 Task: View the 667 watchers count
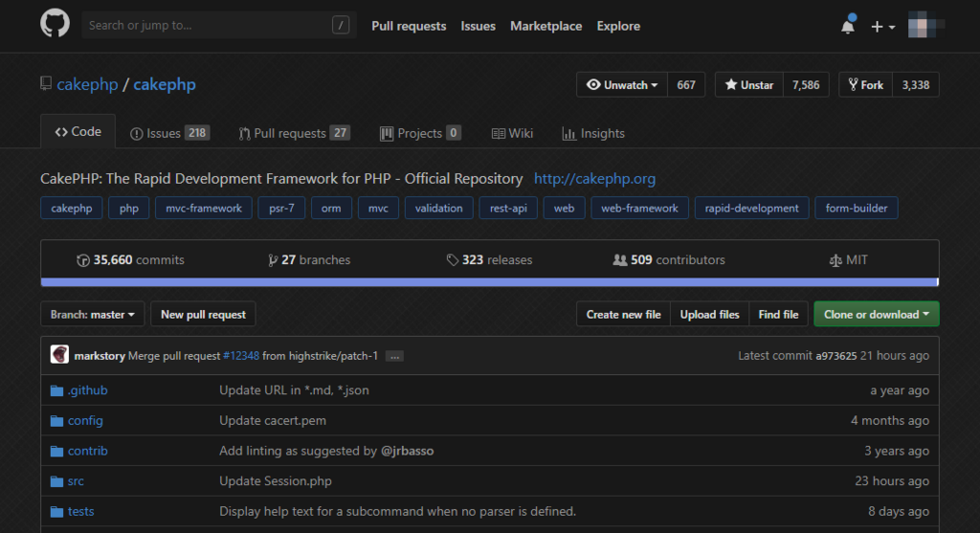click(686, 85)
